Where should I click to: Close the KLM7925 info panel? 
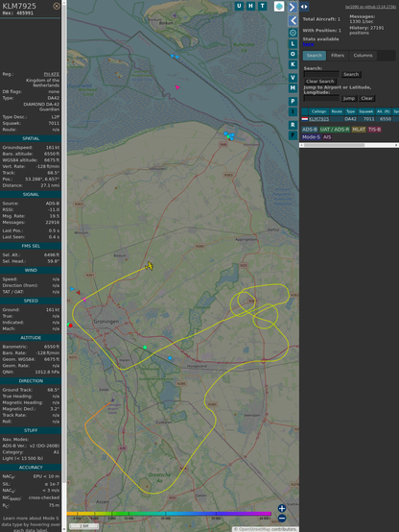click(x=57, y=6)
